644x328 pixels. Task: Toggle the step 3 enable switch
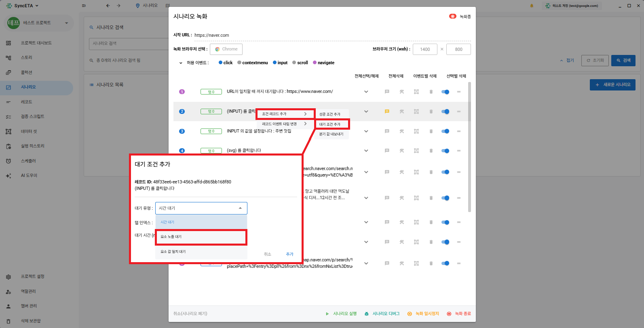coord(446,131)
